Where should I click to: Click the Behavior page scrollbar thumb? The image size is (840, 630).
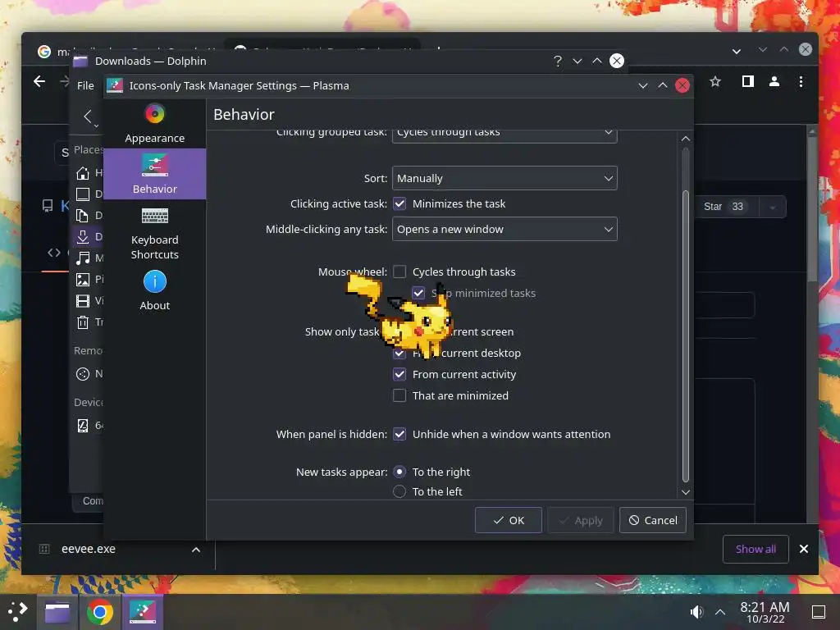click(685, 336)
